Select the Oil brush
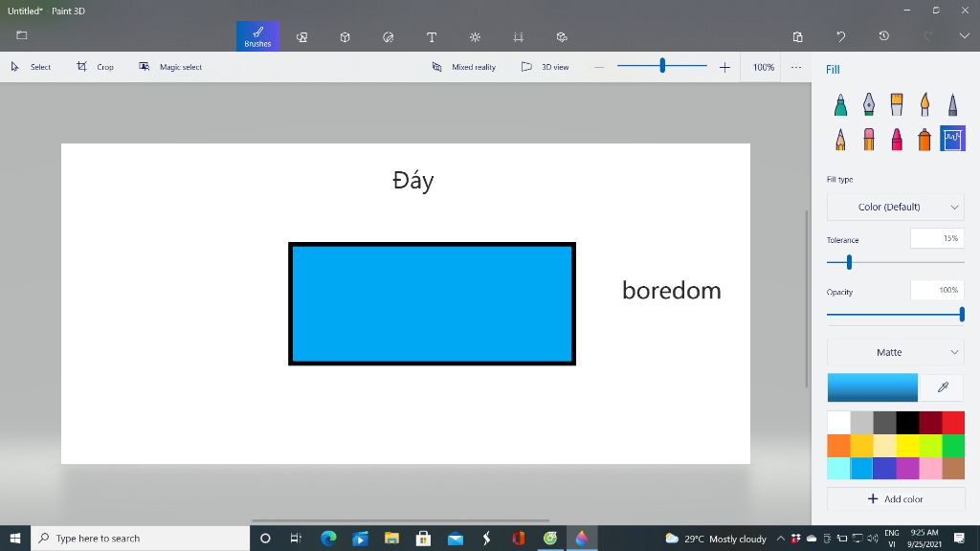 point(897,104)
